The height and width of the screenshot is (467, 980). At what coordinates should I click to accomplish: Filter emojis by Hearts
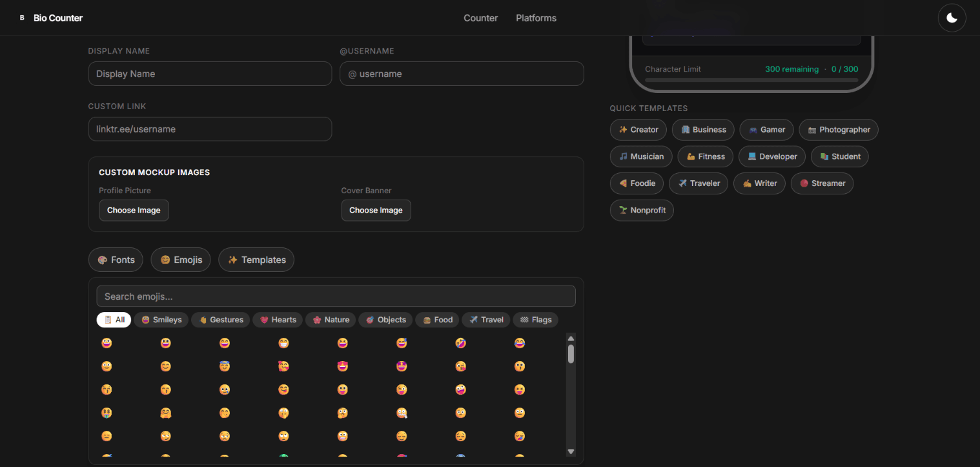pos(278,320)
